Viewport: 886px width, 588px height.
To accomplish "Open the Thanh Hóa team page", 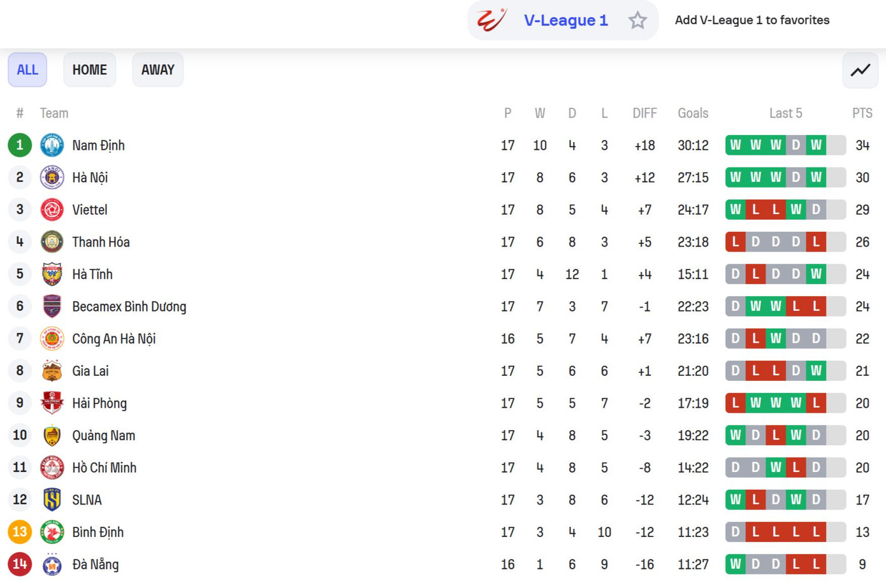I will 101,242.
